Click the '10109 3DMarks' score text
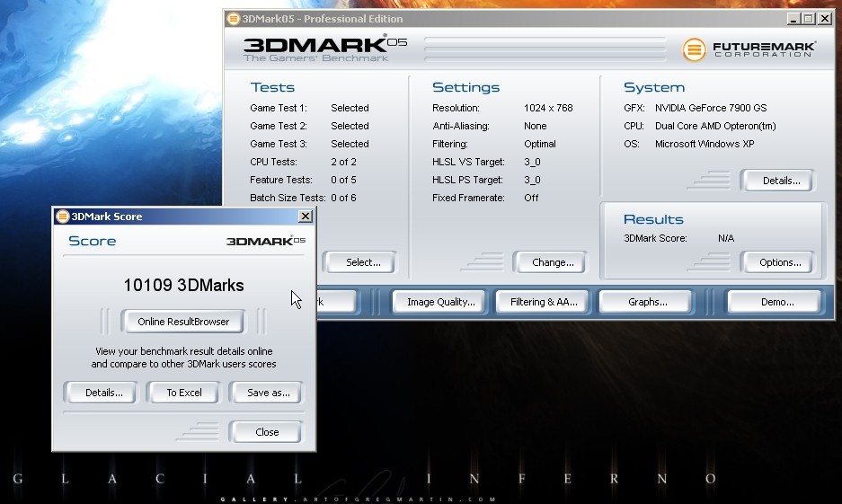Image resolution: width=842 pixels, height=504 pixels. (x=183, y=285)
